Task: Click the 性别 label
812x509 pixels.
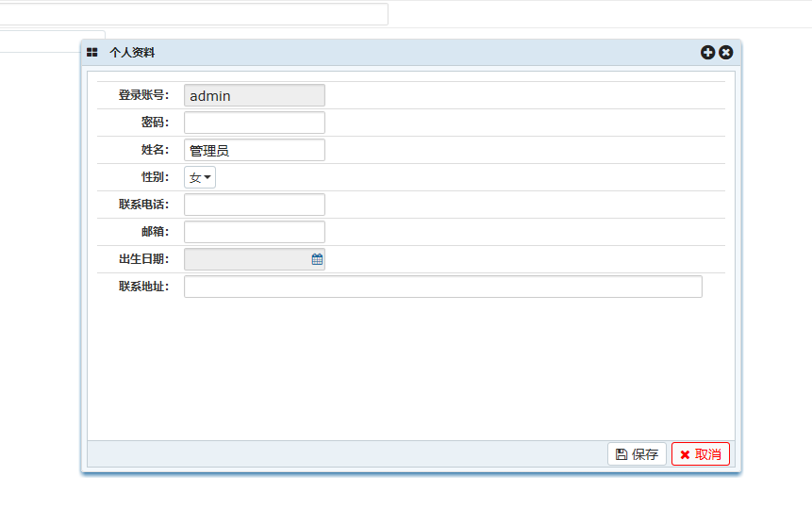Action: [155, 177]
